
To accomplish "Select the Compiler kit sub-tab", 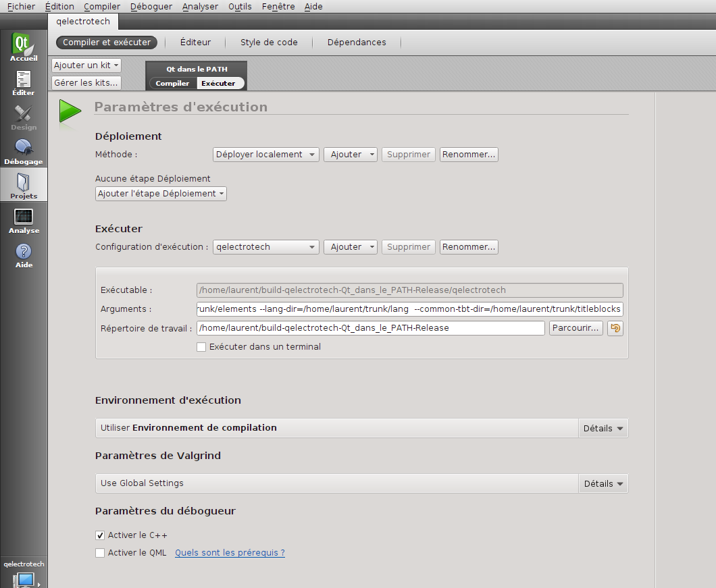I will pyautogui.click(x=172, y=83).
